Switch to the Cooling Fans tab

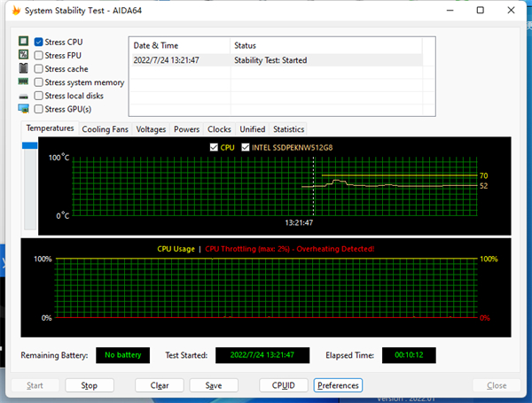pyautogui.click(x=106, y=129)
